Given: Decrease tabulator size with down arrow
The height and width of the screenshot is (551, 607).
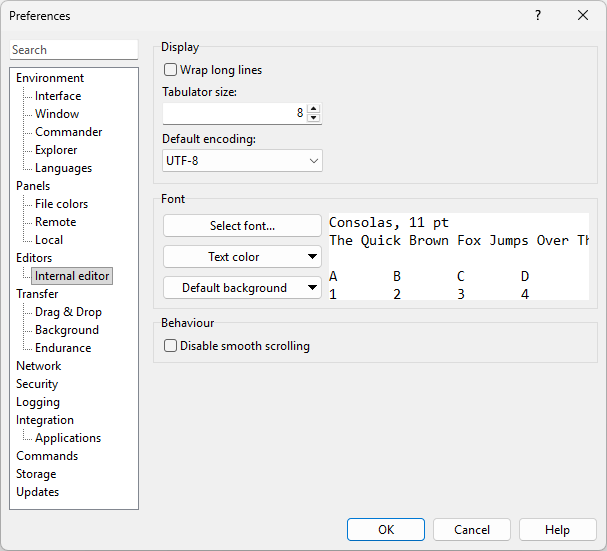Looking at the screenshot, I should (314, 118).
